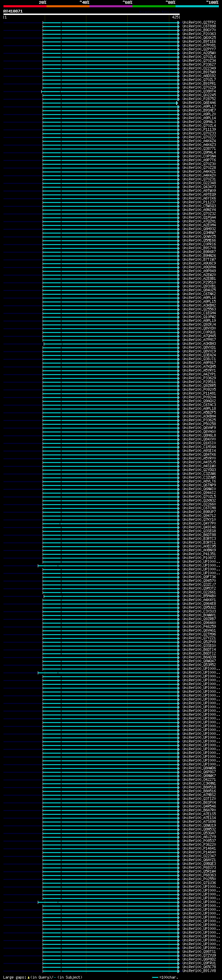This screenshot has height=980, width=222.
Task: Select hit label UniRef100_B9IJV8
Action: 199,971
